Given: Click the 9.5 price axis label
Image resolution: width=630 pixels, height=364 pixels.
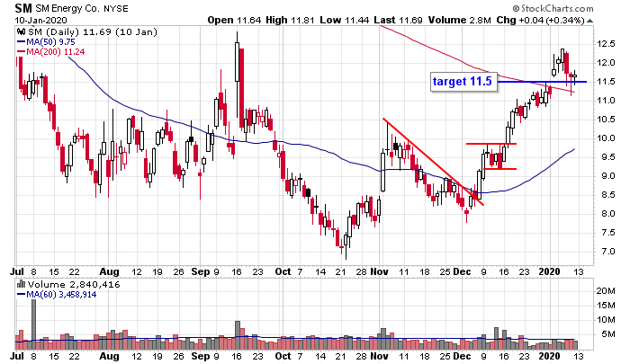Looking at the screenshot, I should (607, 157).
